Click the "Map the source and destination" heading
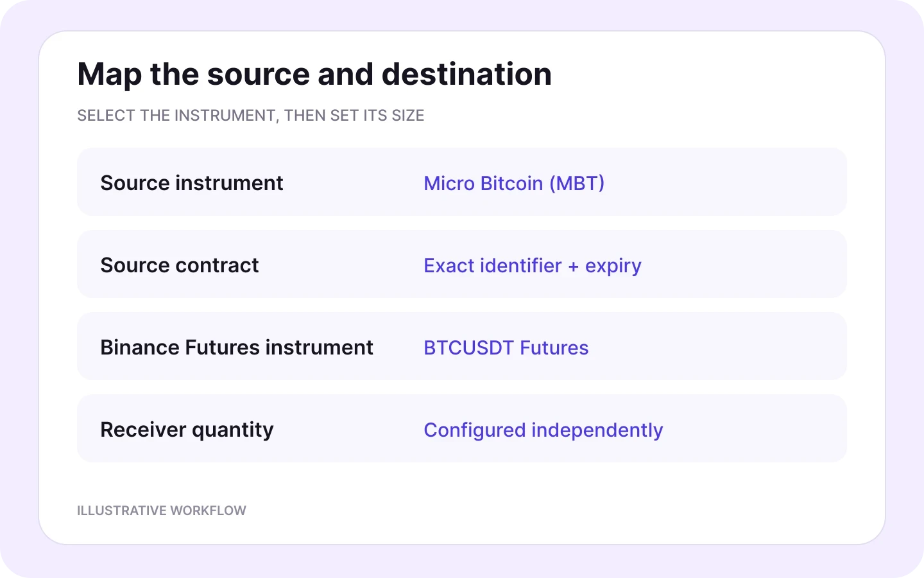Image resolution: width=924 pixels, height=578 pixels. tap(314, 74)
